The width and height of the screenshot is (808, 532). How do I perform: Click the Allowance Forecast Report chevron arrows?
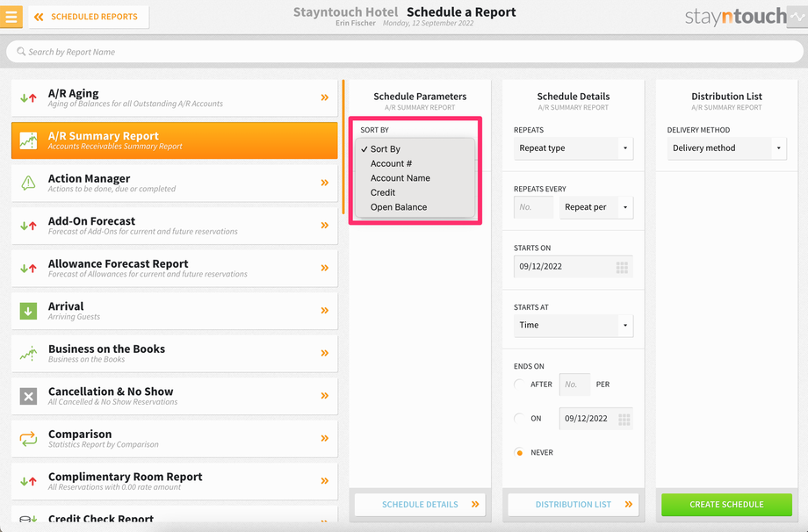(325, 268)
